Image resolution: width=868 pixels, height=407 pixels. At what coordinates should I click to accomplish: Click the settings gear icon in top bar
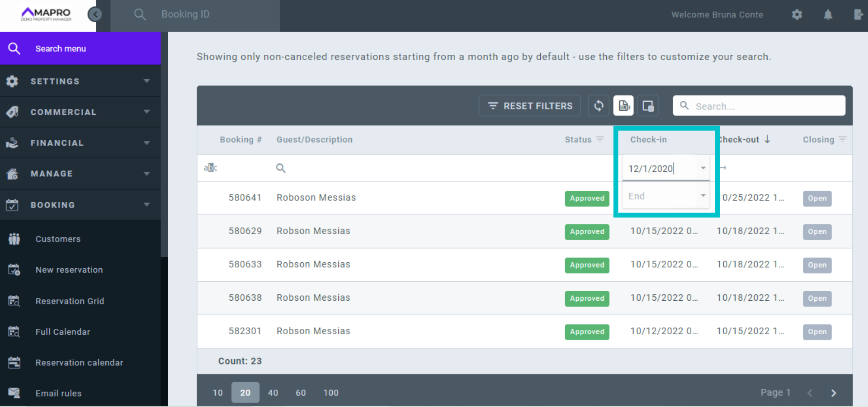[x=797, y=14]
